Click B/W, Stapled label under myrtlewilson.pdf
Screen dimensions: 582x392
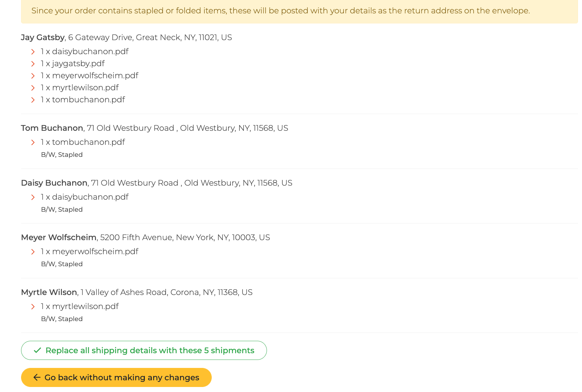[x=62, y=319]
